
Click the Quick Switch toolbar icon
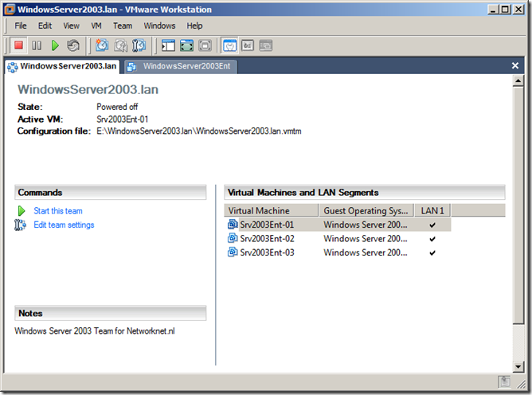coord(205,45)
